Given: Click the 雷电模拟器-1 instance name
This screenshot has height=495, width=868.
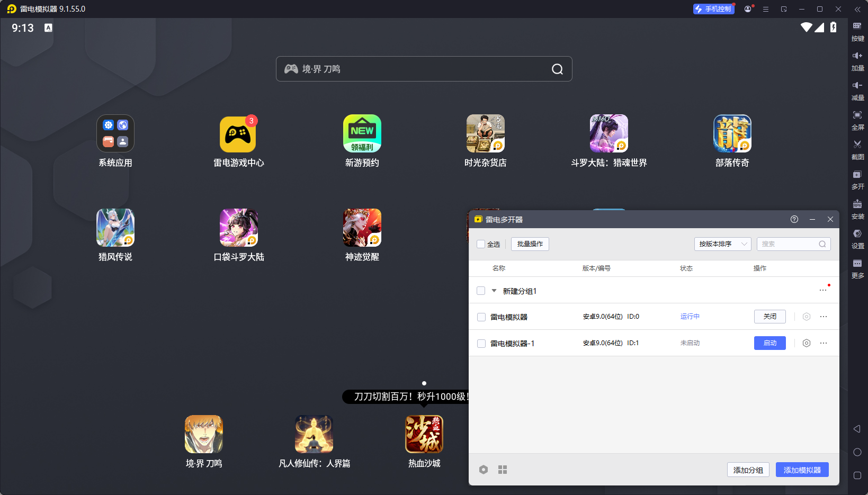Looking at the screenshot, I should pyautogui.click(x=512, y=344).
